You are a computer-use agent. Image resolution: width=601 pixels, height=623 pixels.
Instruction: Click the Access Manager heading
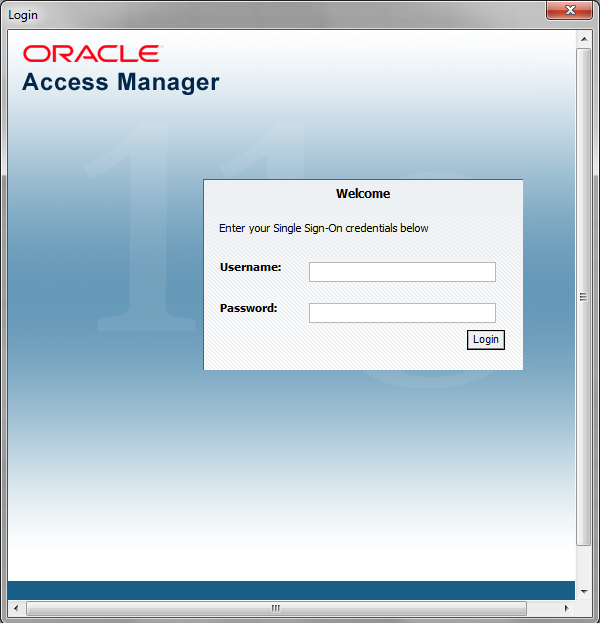(121, 82)
